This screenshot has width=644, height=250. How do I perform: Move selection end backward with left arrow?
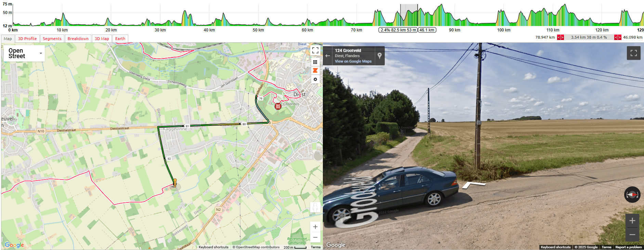[616, 38]
